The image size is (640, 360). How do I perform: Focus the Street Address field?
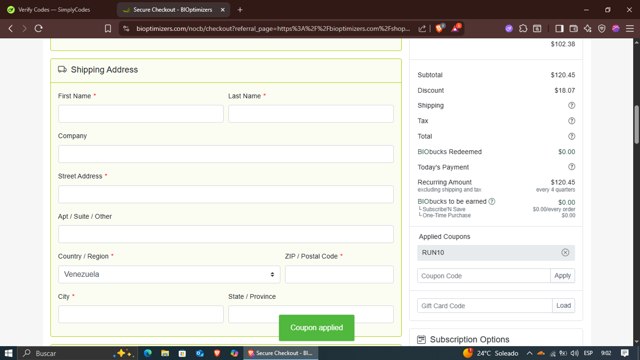tap(226, 194)
